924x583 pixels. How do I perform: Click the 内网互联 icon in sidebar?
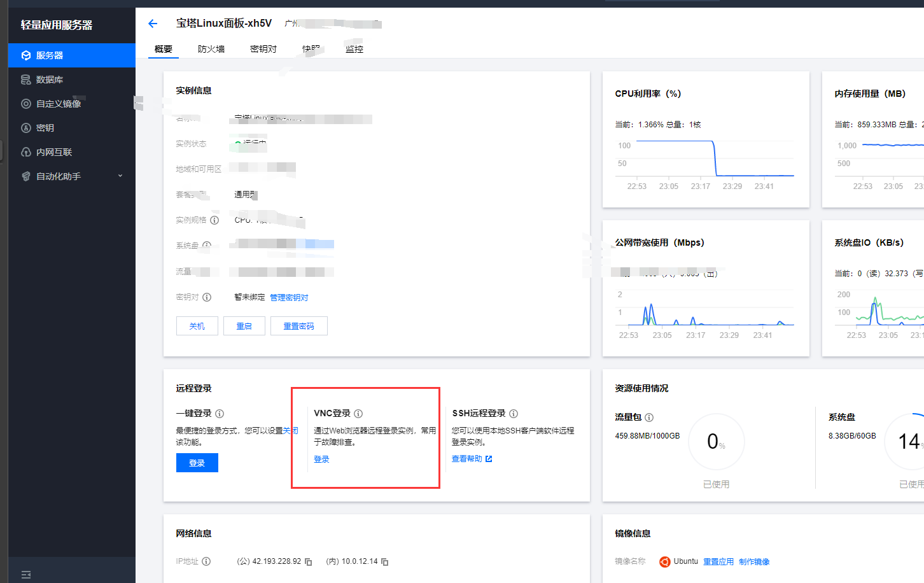26,152
